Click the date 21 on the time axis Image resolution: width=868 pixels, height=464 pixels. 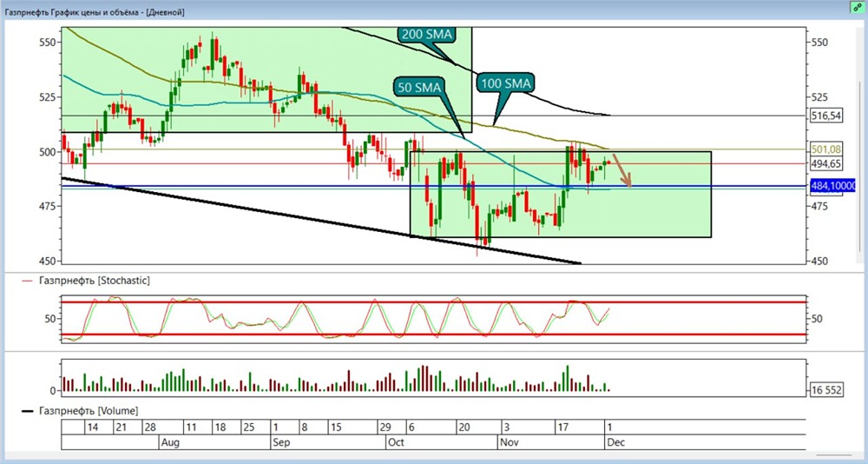(122, 428)
